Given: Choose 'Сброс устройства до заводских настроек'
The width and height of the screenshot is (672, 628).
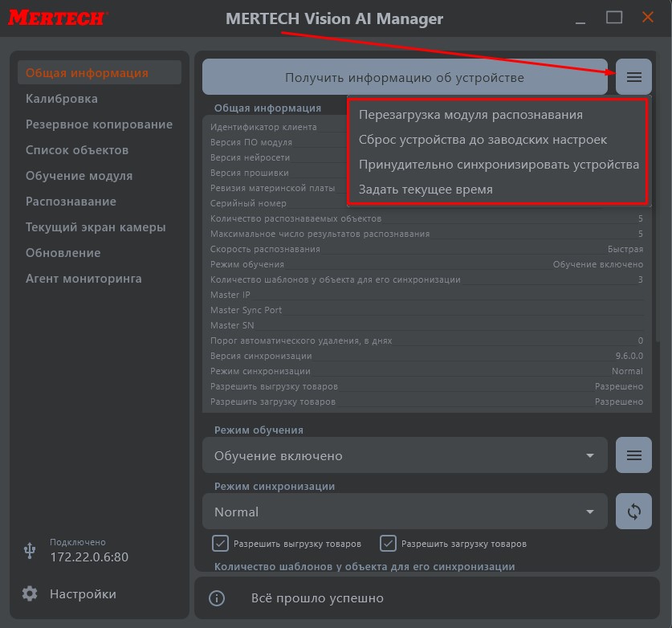Looking at the screenshot, I should click(x=483, y=140).
